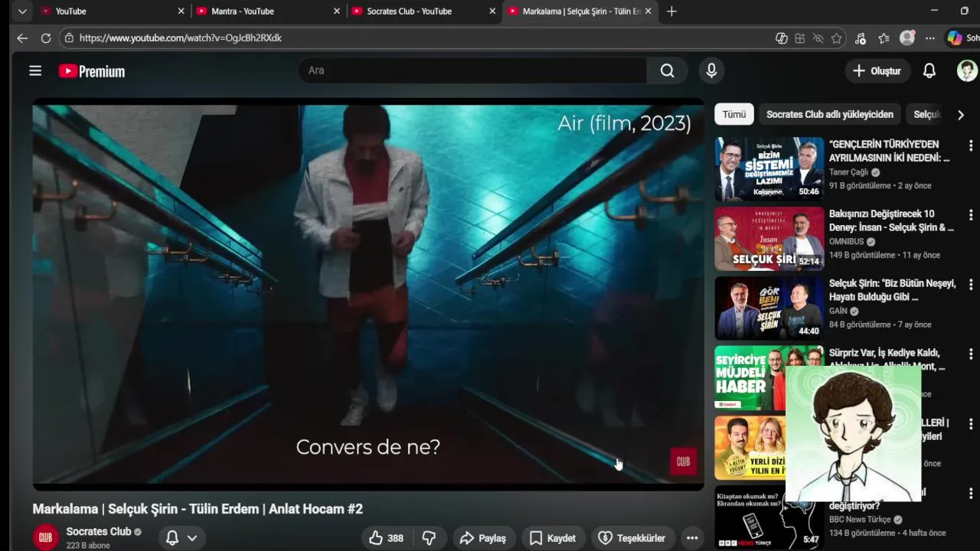
Task: Dislike the video with thumbs down
Action: pos(430,538)
